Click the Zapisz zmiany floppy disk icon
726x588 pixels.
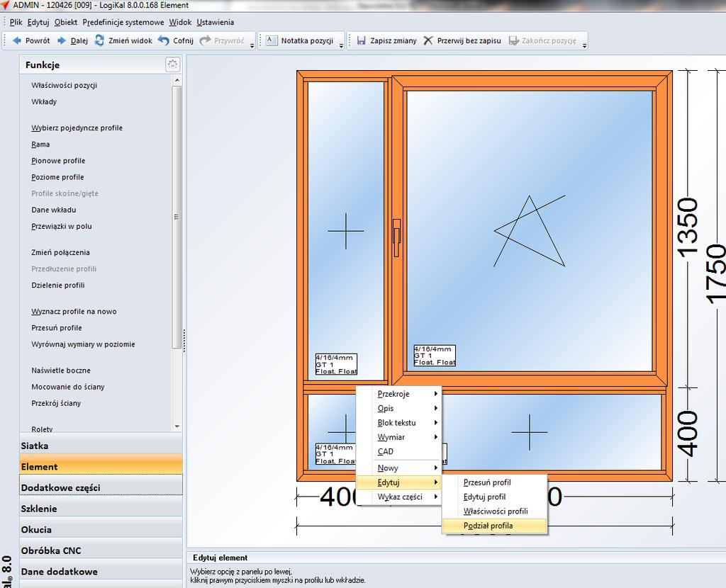[x=362, y=40]
